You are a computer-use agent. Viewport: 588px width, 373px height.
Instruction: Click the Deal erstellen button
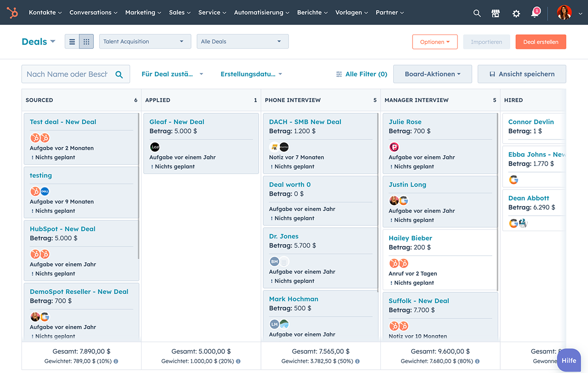pyautogui.click(x=541, y=42)
